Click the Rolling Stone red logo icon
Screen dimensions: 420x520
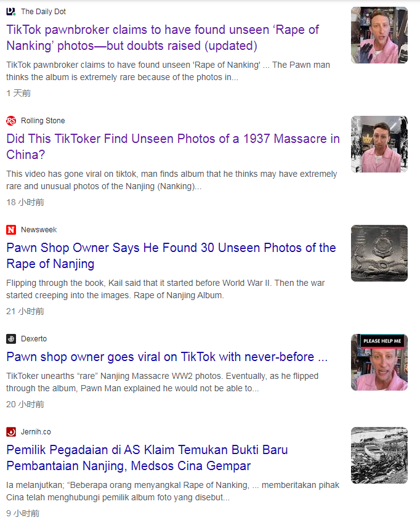point(11,121)
